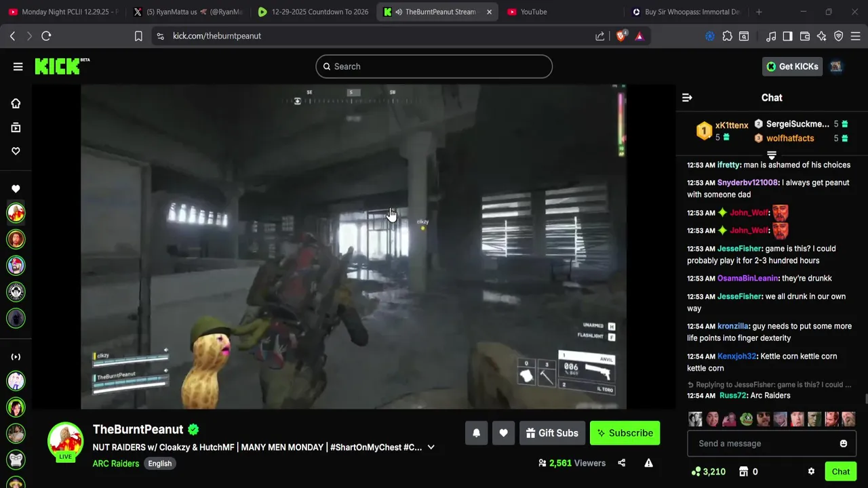Image resolution: width=868 pixels, height=488 pixels.
Task: Click the chat scrollbar
Action: [865, 400]
